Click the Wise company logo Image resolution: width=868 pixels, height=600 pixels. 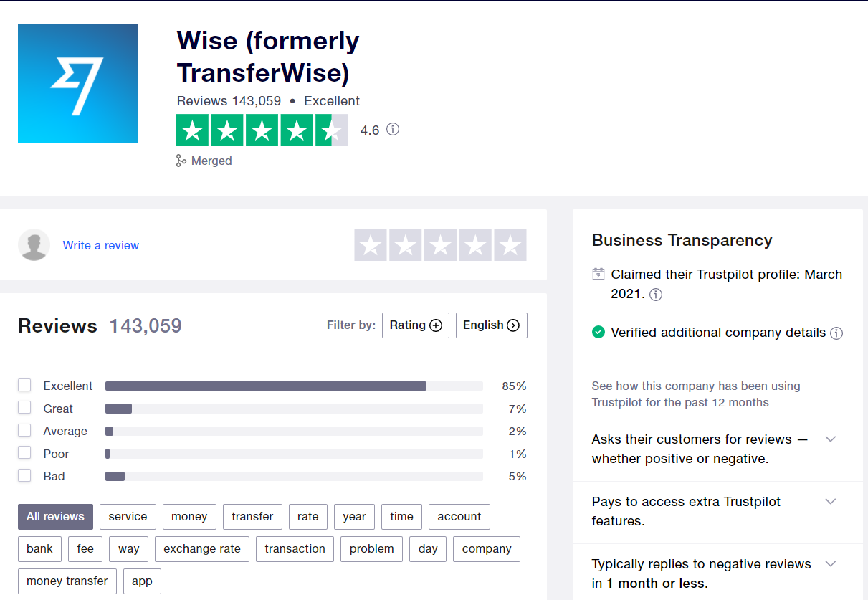pos(77,83)
